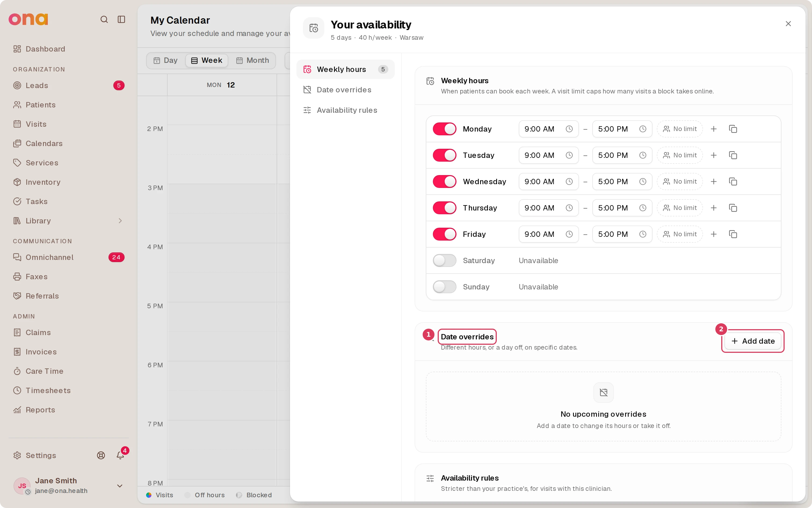This screenshot has width=812, height=508.
Task: Click the notifications bell icon
Action: click(x=120, y=455)
